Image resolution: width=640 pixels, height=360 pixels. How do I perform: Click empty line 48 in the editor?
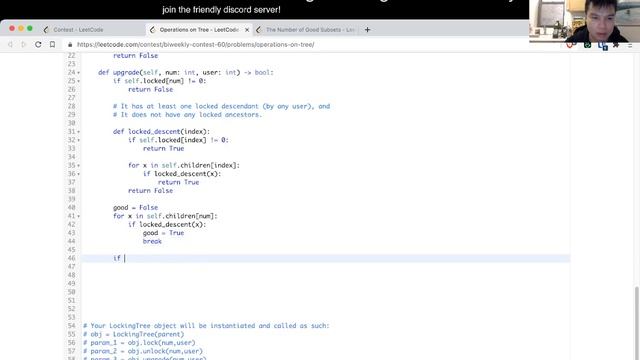point(326,275)
